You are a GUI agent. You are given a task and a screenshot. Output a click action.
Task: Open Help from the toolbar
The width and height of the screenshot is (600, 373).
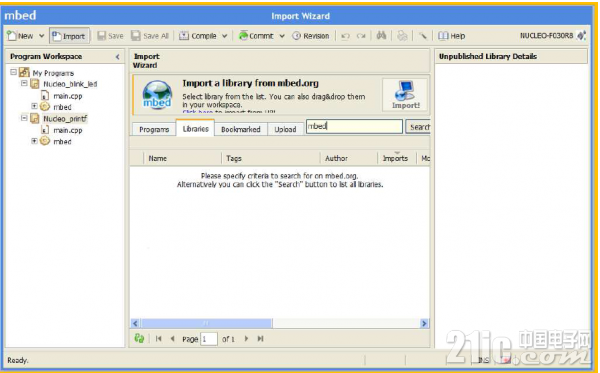[452, 36]
